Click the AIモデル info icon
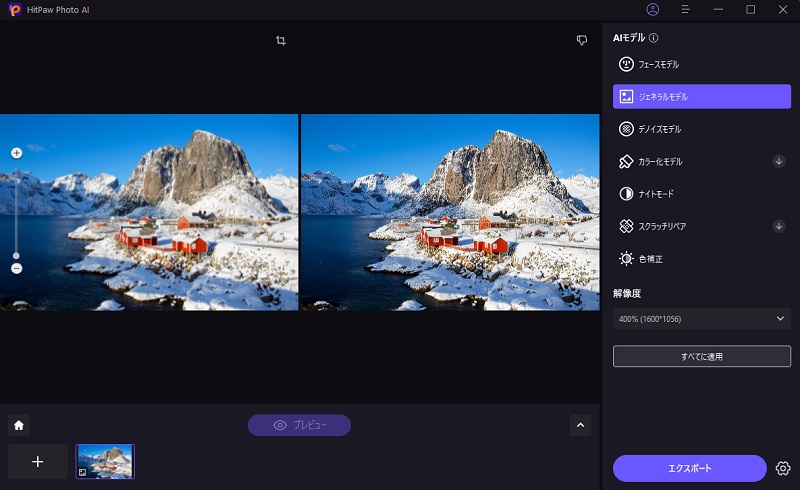 point(654,38)
